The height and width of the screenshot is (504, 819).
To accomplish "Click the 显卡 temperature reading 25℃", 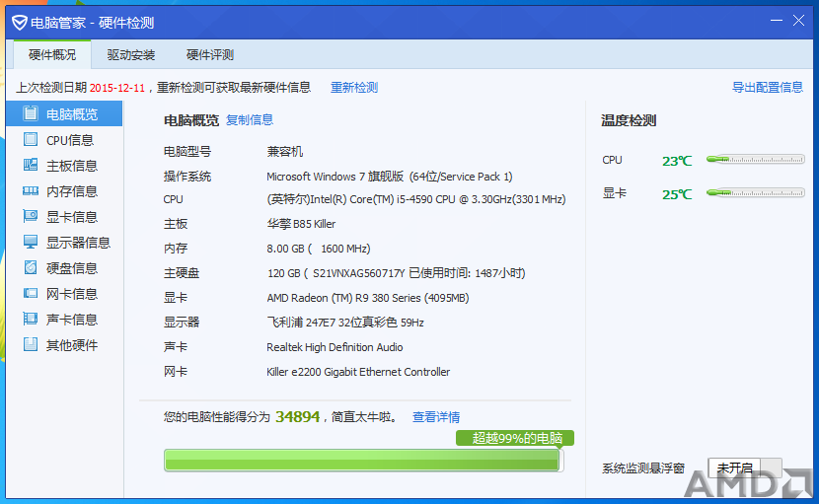I will click(677, 194).
